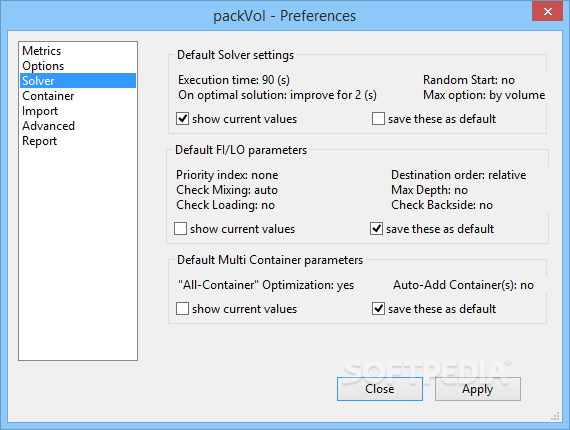Select the Solver category
Image resolution: width=570 pixels, height=430 pixels.
coord(78,81)
